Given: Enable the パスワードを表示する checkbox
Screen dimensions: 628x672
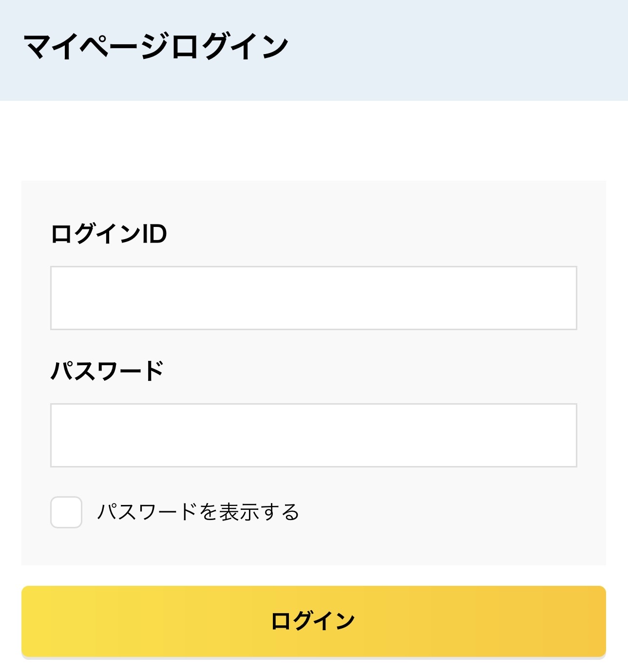Looking at the screenshot, I should tap(66, 512).
